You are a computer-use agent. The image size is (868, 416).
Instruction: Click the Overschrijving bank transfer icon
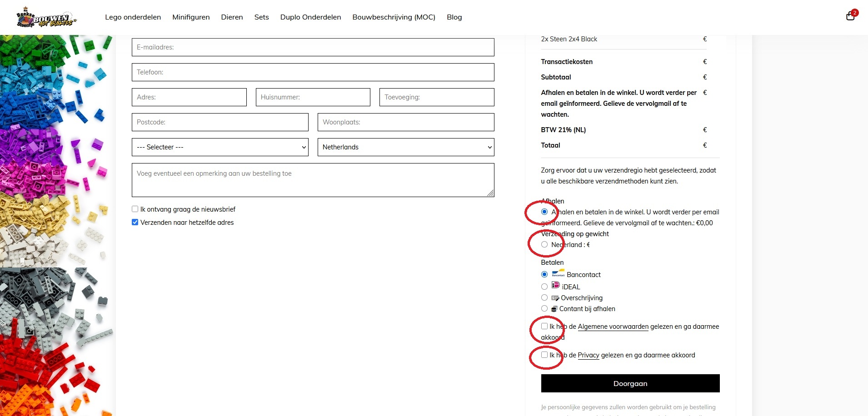tap(555, 298)
